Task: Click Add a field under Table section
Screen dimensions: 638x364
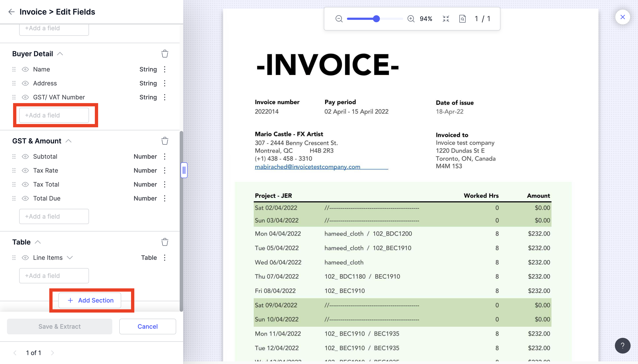Action: [54, 276]
